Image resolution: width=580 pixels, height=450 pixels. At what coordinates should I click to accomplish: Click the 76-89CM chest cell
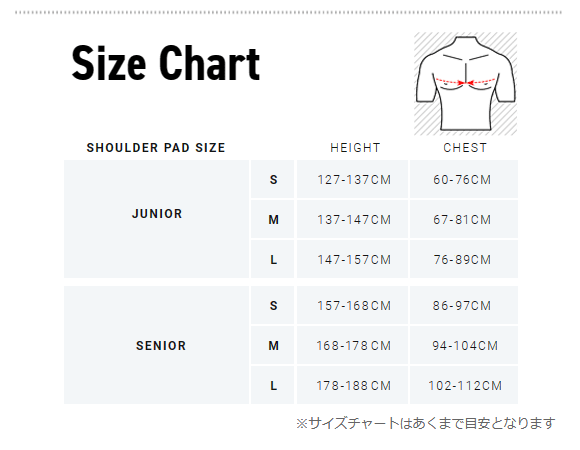point(464,259)
